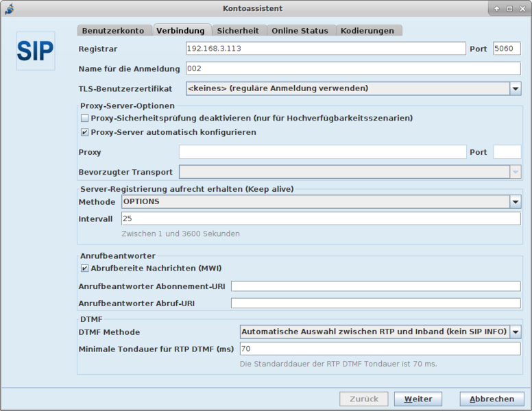Toggle Abrufbereite Nachrichten (MWI) checkbox

pos(85,268)
